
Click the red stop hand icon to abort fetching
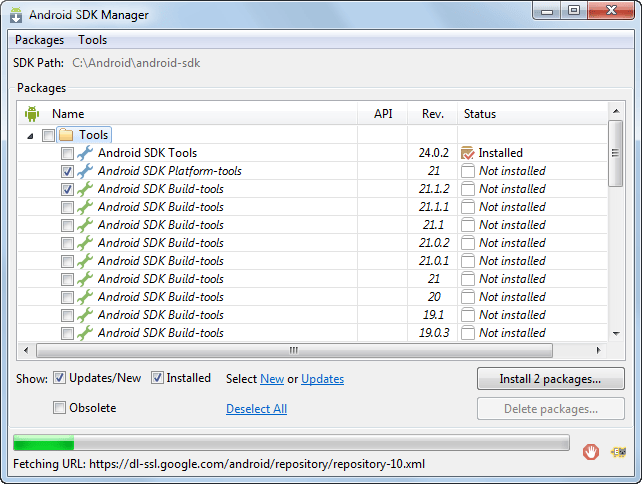point(591,452)
